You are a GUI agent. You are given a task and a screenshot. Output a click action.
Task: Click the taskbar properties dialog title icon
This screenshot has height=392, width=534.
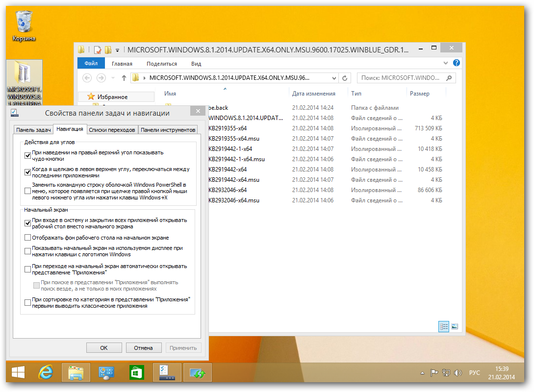point(15,113)
